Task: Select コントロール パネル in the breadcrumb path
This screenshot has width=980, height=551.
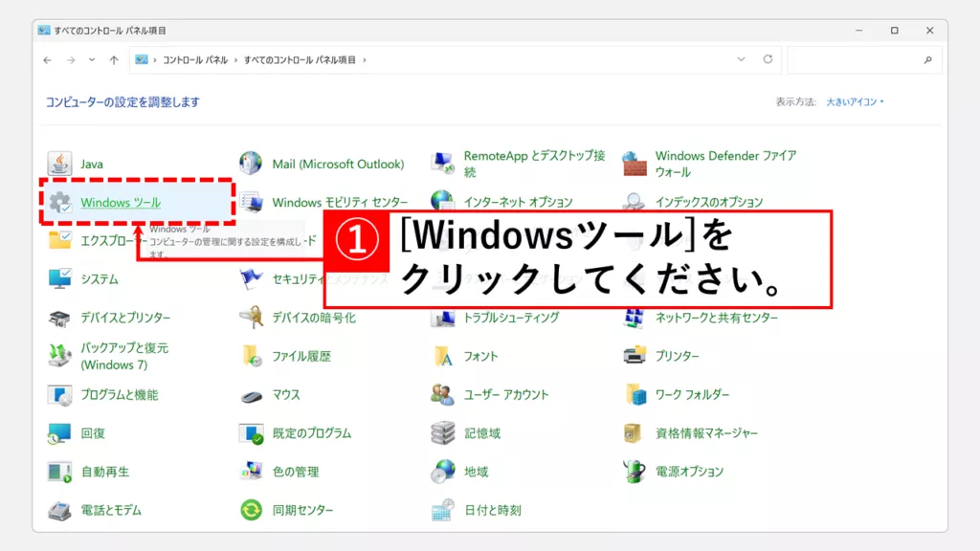Action: pyautogui.click(x=195, y=59)
